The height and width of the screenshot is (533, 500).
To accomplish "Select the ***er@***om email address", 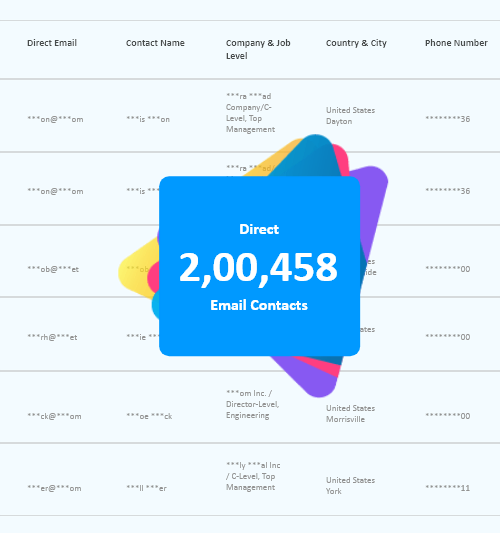I will click(x=54, y=488).
